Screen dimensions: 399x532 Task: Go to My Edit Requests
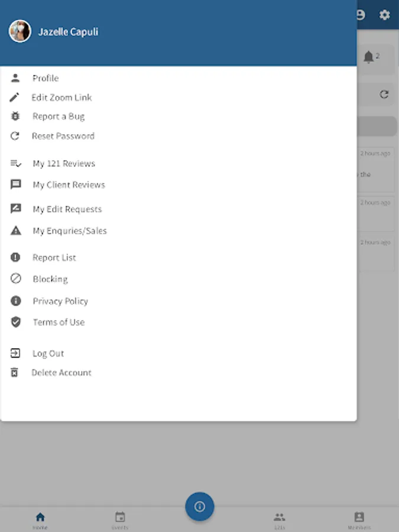point(67,209)
